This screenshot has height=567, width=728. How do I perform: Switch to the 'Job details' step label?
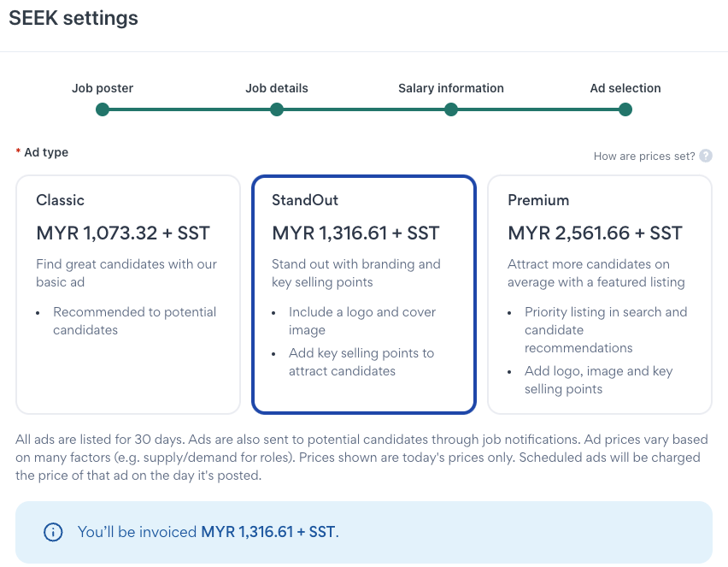pyautogui.click(x=277, y=88)
